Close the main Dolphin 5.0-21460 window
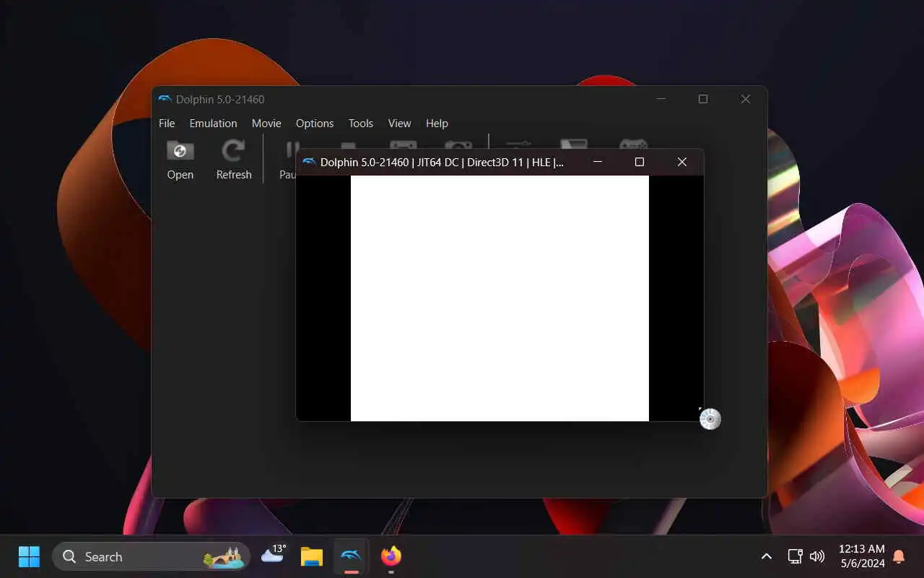 tap(746, 99)
